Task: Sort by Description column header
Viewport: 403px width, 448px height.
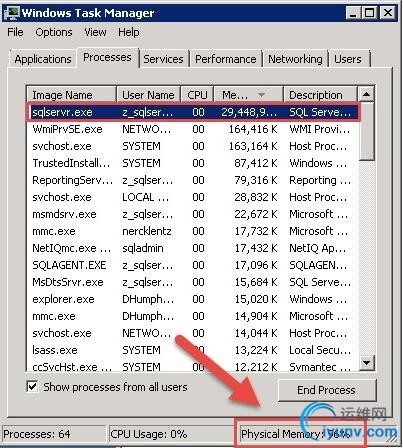Action: pyautogui.click(x=320, y=95)
